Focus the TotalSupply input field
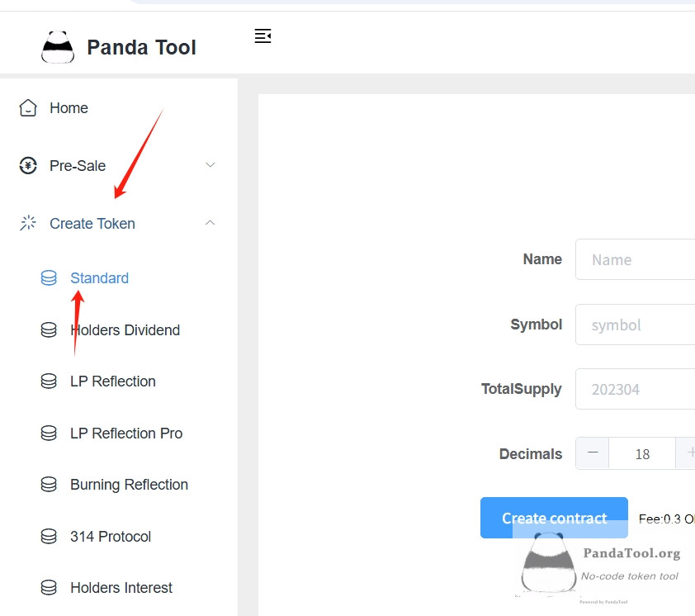695x616 pixels. (x=636, y=389)
